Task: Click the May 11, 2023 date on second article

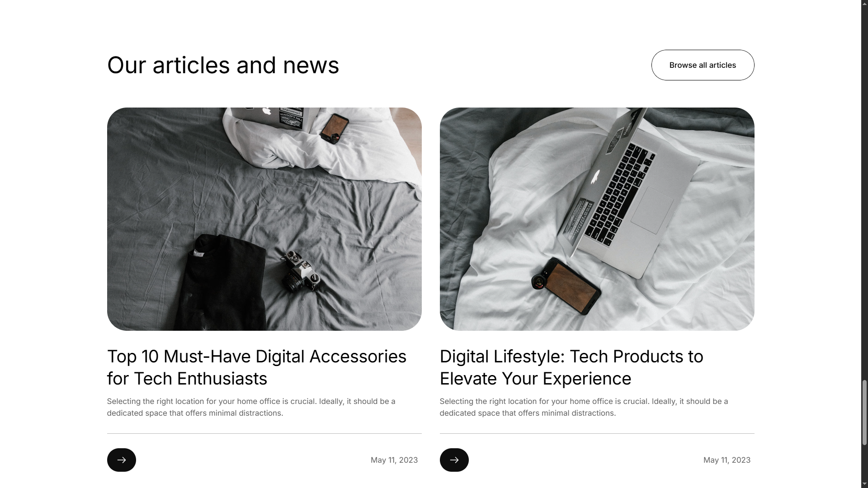Action: pos(727,460)
